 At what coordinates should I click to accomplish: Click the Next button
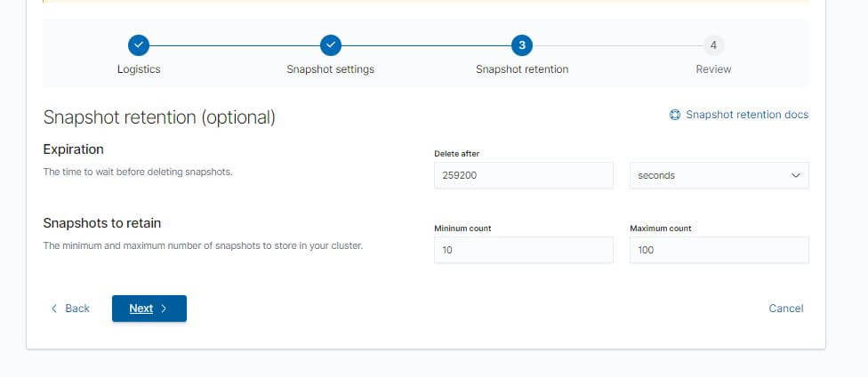(x=149, y=309)
